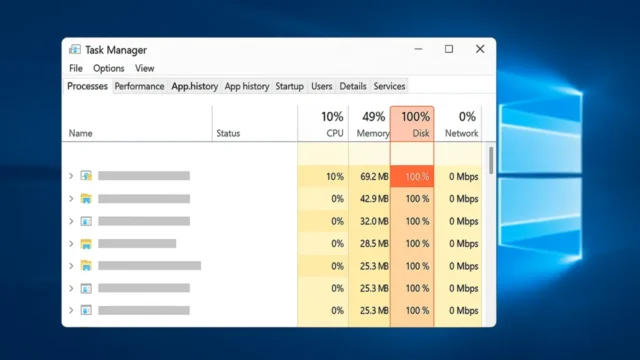Switch to the Startup tab
Viewport: 640px width, 360px height.
(x=289, y=86)
